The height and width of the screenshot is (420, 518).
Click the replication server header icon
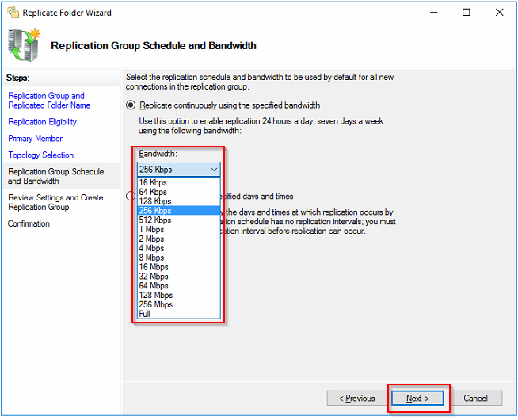25,46
